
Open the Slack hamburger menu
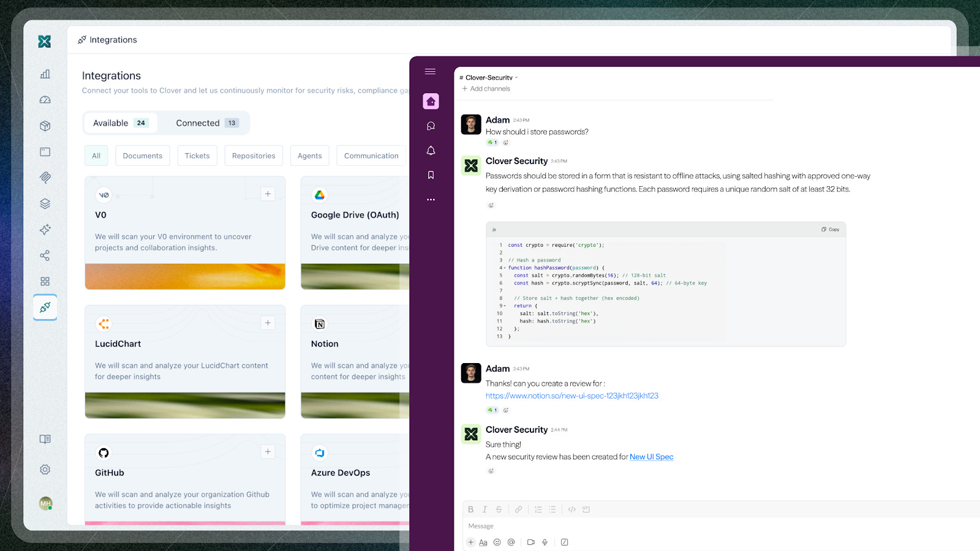(x=430, y=72)
